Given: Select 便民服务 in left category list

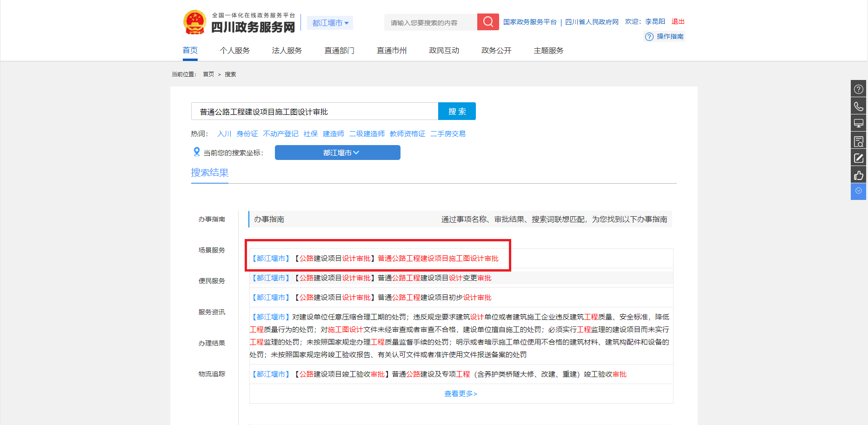Looking at the screenshot, I should coord(212,280).
